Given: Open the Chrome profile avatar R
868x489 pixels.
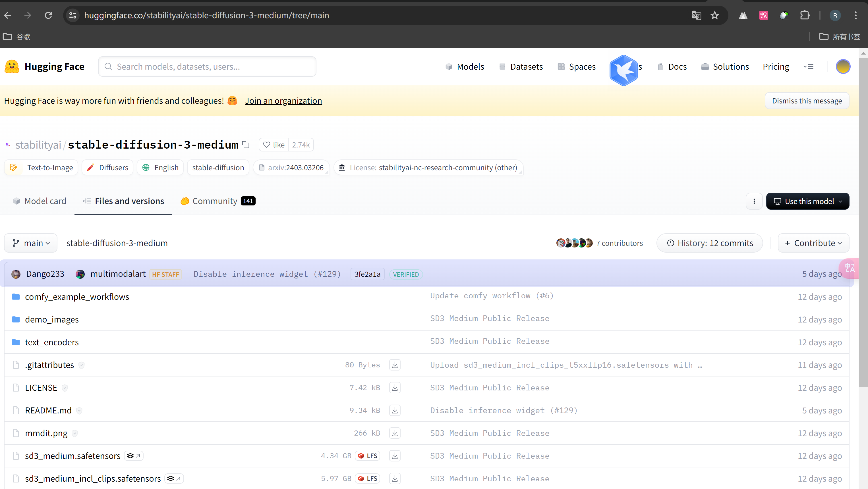Looking at the screenshot, I should (x=835, y=16).
